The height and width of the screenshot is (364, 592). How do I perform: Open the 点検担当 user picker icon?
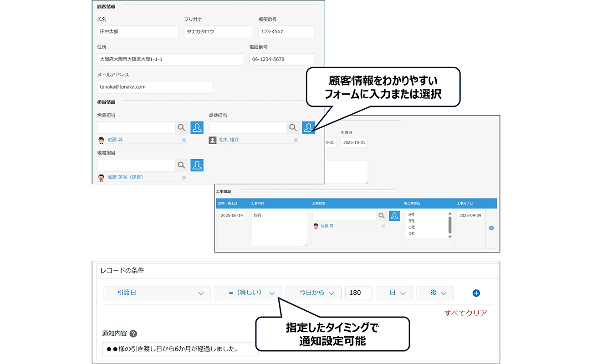coord(309,127)
